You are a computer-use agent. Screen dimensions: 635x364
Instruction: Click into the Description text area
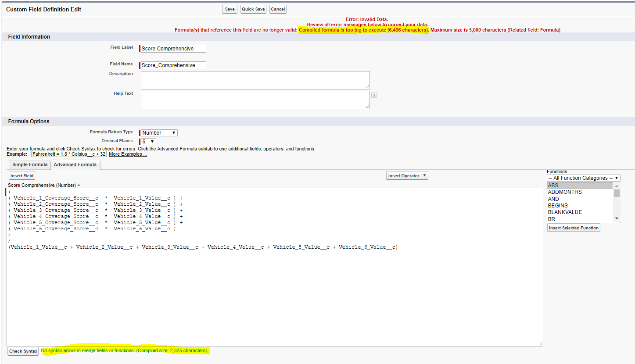coord(255,80)
